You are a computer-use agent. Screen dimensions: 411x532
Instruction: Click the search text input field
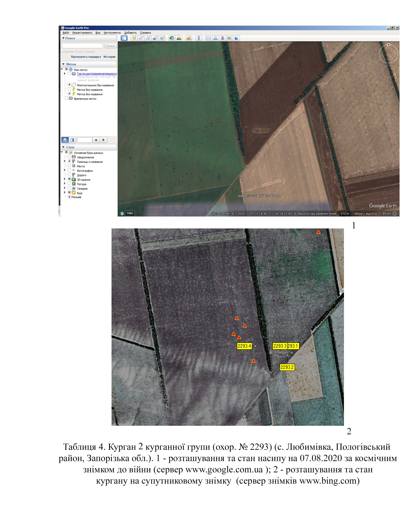click(82, 46)
